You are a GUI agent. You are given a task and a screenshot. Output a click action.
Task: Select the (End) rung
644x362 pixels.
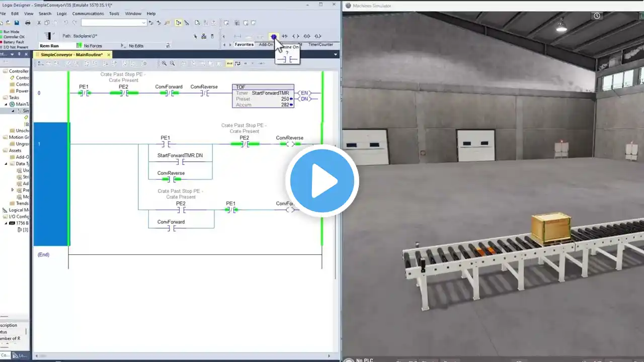pos(44,254)
